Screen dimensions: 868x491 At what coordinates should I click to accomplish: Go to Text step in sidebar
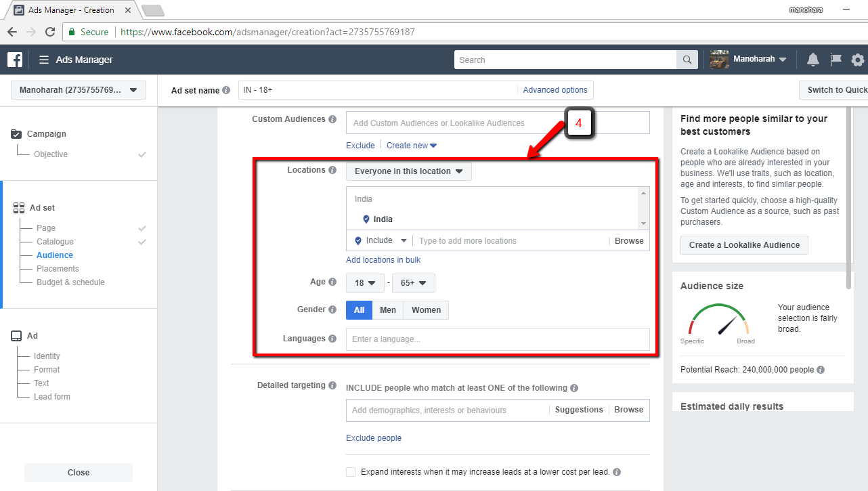41,383
